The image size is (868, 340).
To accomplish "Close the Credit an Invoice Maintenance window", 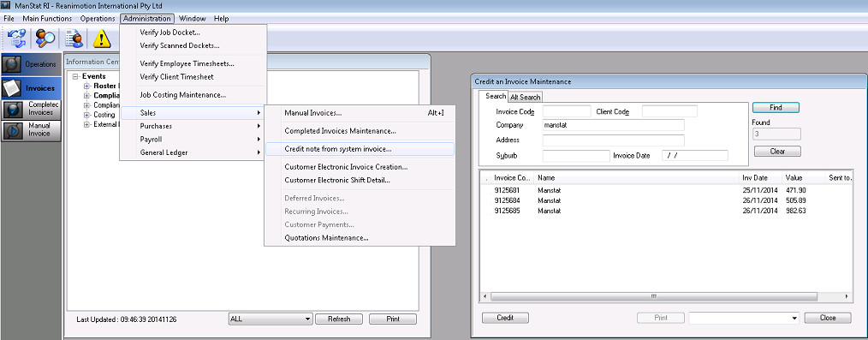I will coord(828,318).
